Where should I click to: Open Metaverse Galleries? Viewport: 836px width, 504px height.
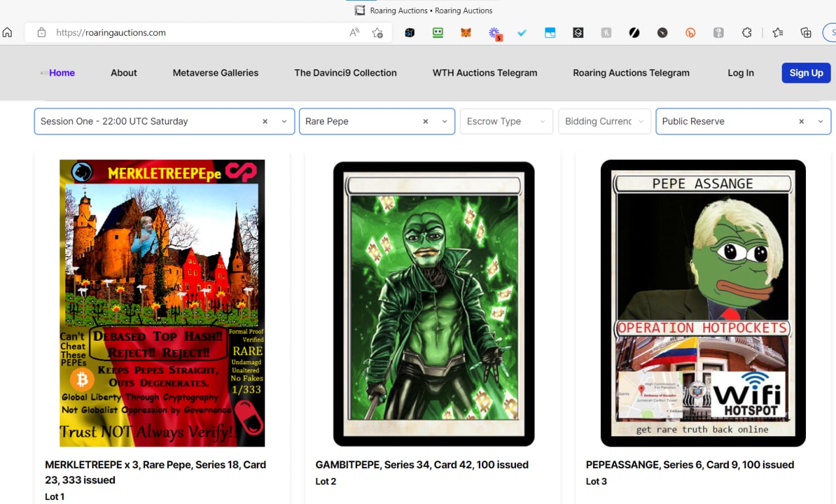(x=216, y=73)
